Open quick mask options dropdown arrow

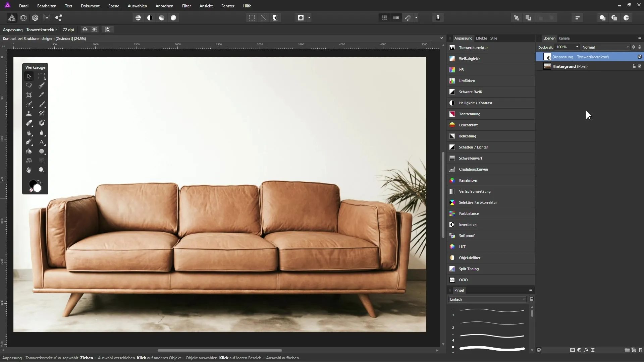[309, 18]
